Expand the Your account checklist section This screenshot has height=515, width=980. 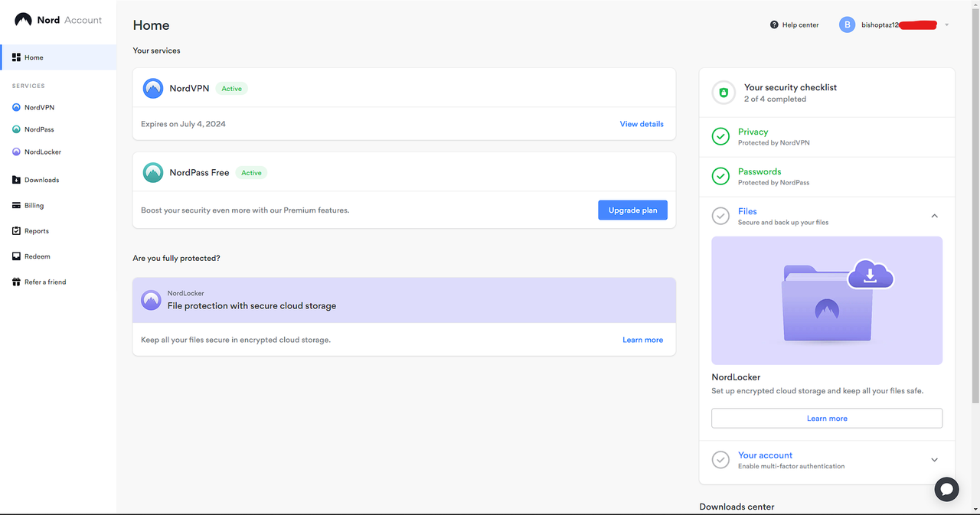pos(935,460)
